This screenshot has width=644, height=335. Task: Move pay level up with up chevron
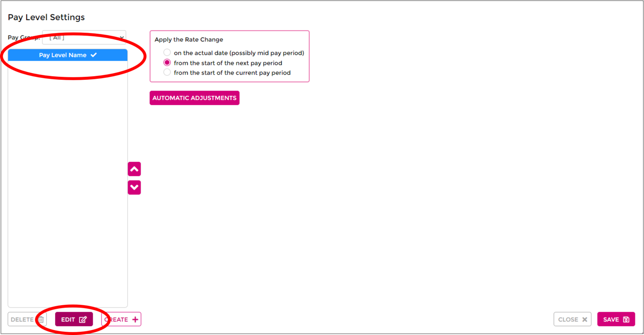pos(134,169)
